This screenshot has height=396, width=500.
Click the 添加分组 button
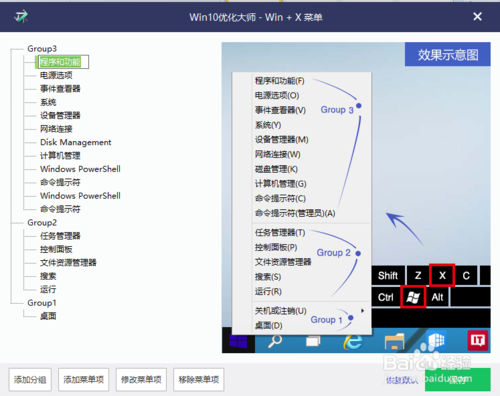pos(30,379)
